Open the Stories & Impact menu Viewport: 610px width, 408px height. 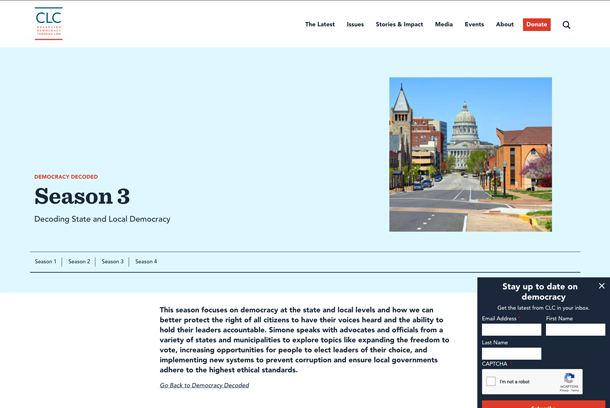coord(399,24)
